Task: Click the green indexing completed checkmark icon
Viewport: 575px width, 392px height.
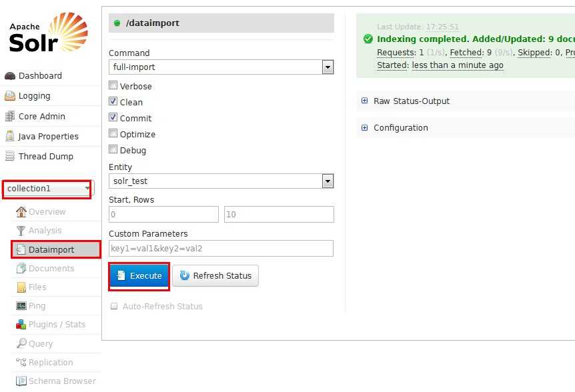Action: pyautogui.click(x=368, y=39)
